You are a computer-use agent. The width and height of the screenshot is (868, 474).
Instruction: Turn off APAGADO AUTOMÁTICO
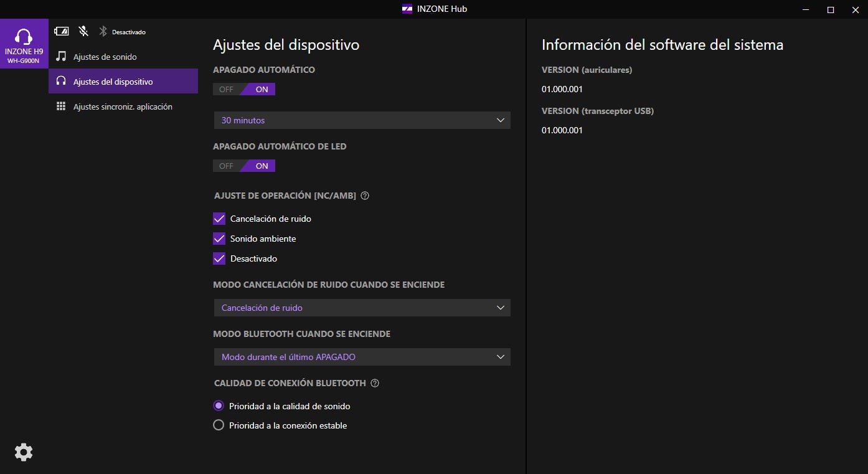pyautogui.click(x=226, y=89)
